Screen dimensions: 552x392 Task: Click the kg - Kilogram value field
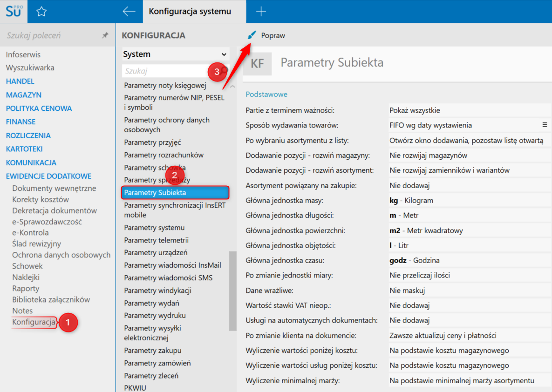(x=470, y=201)
